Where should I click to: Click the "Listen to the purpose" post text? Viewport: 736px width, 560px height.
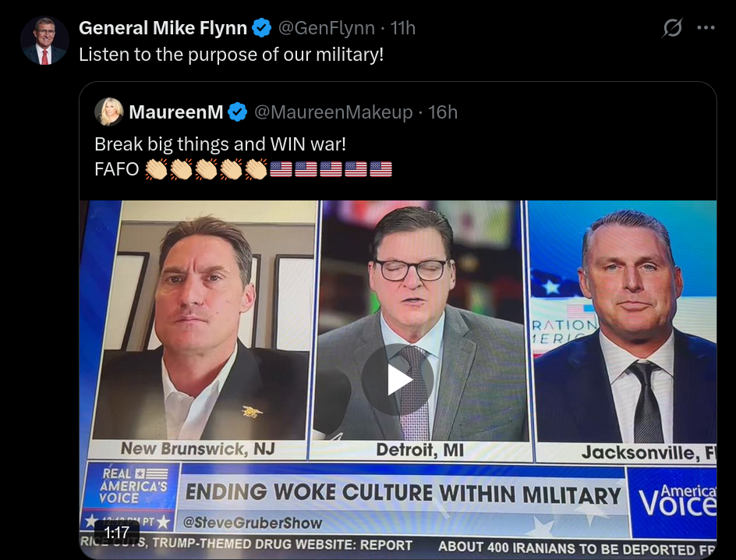(x=232, y=56)
